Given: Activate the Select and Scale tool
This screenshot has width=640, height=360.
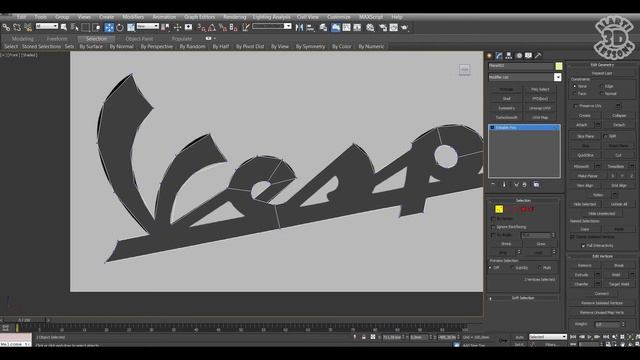Looking at the screenshot, I should pyautogui.click(x=131, y=27).
